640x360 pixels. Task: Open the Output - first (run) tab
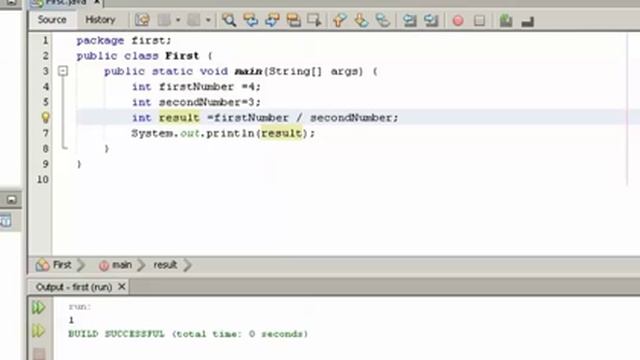[x=74, y=287]
